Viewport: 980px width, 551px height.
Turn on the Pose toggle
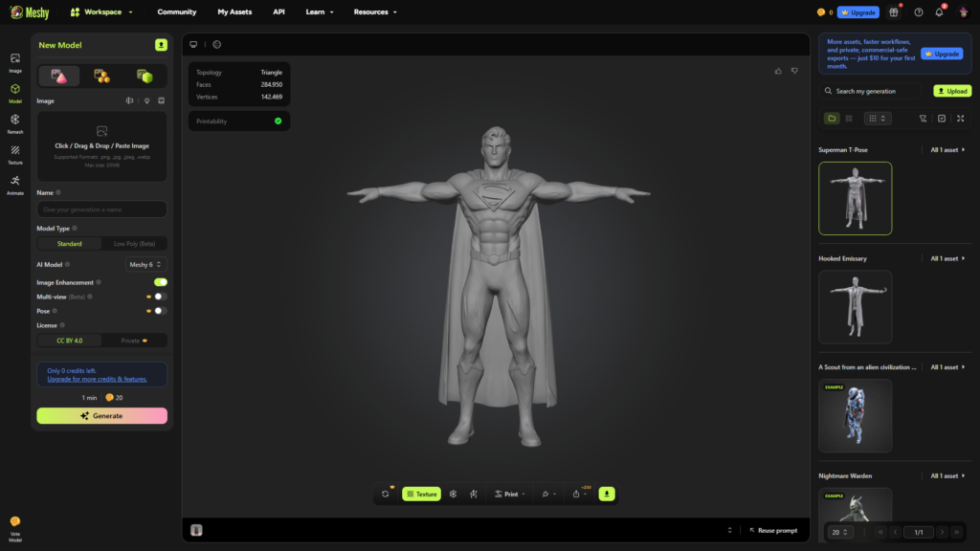160,311
